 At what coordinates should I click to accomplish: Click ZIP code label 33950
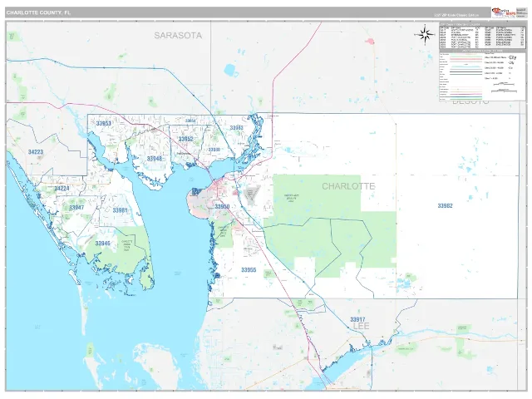tap(222, 207)
